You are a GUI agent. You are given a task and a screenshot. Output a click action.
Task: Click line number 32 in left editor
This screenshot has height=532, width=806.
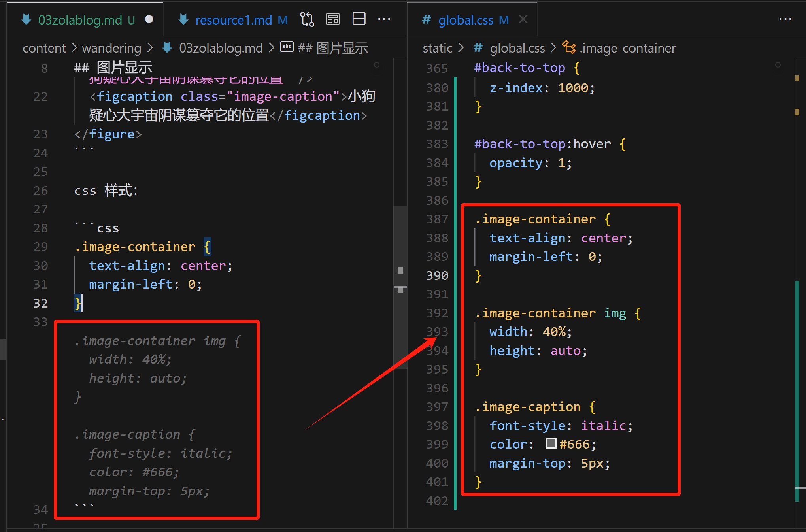(x=40, y=303)
